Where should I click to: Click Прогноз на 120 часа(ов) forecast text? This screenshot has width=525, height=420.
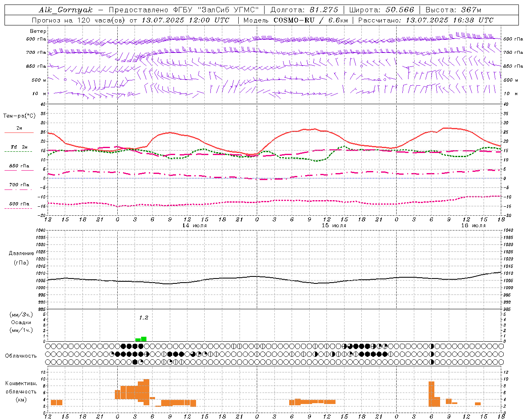[x=79, y=20]
